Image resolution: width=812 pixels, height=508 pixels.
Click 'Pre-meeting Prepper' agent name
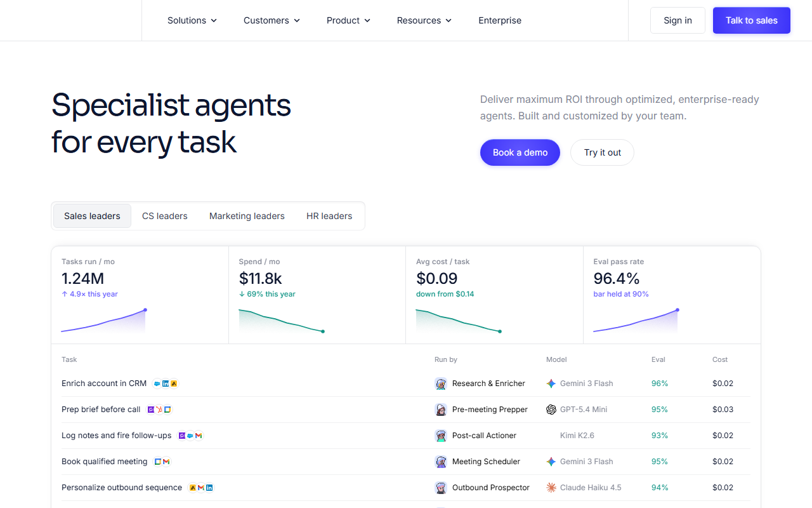tap(490, 410)
